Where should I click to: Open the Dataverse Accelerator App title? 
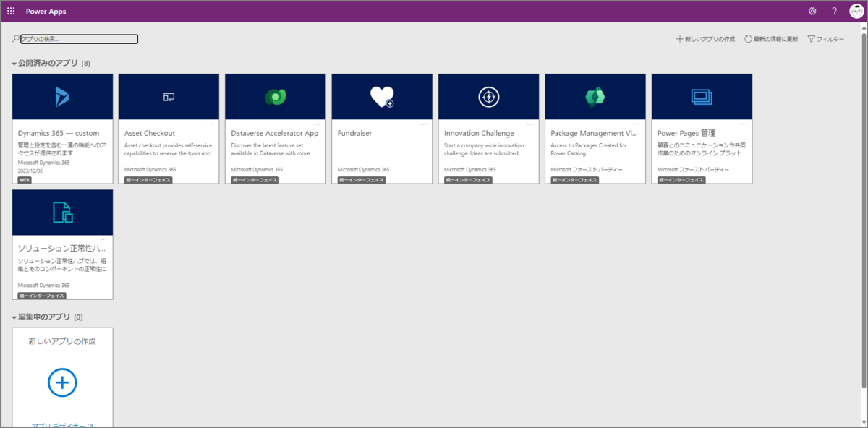[275, 134]
